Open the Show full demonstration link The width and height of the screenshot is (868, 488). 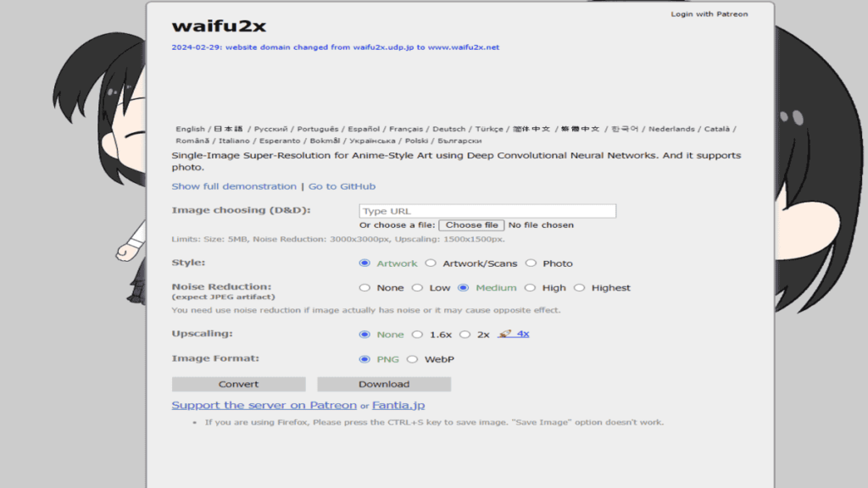pos(234,186)
